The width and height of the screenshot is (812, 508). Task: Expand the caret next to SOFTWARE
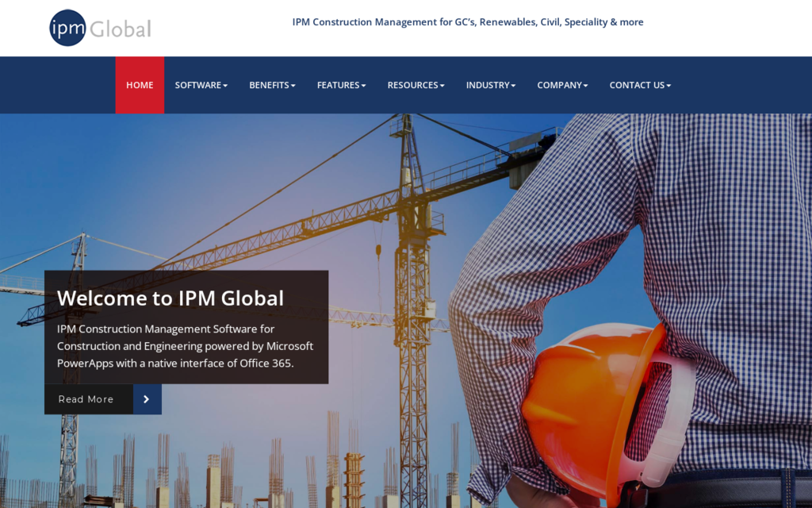point(225,86)
